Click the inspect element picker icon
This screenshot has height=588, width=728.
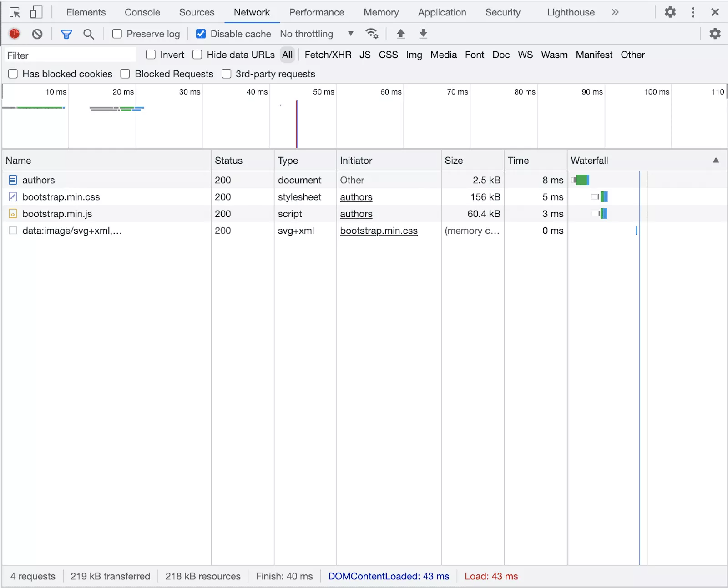point(15,12)
